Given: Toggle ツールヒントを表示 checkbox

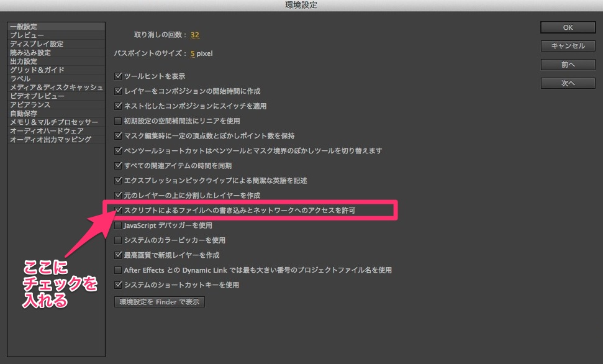Looking at the screenshot, I should tap(118, 76).
